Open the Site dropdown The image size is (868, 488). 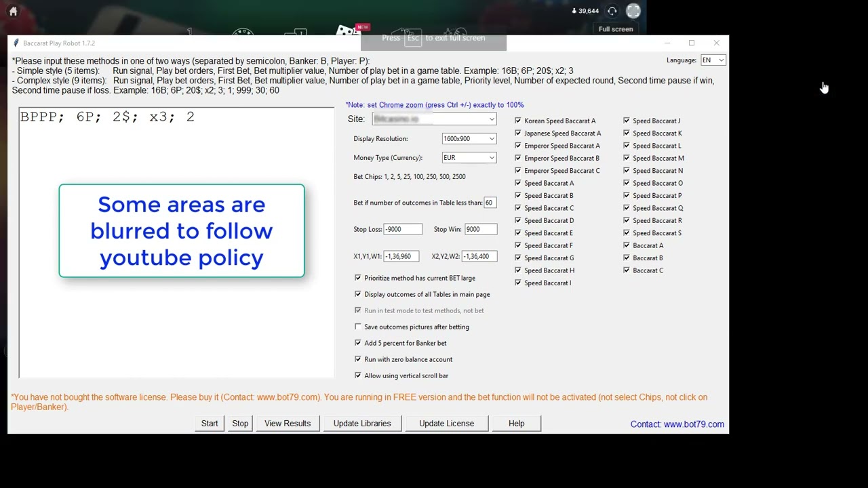pyautogui.click(x=434, y=119)
